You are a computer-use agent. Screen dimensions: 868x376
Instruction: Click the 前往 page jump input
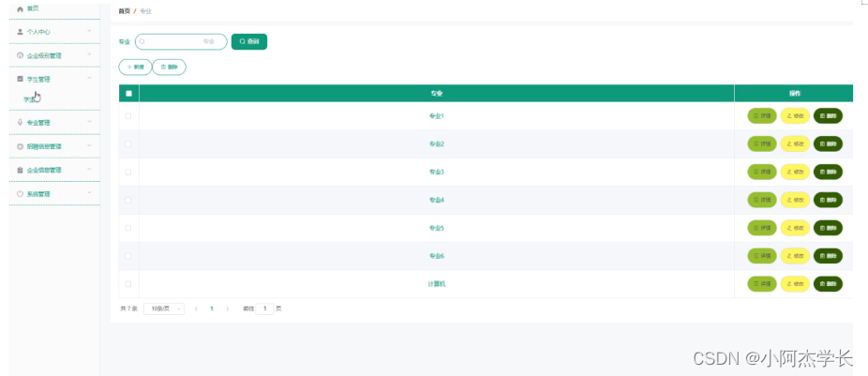pyautogui.click(x=264, y=309)
